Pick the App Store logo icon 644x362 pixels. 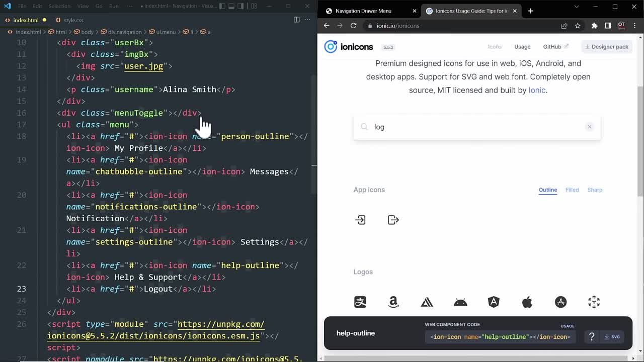560,302
